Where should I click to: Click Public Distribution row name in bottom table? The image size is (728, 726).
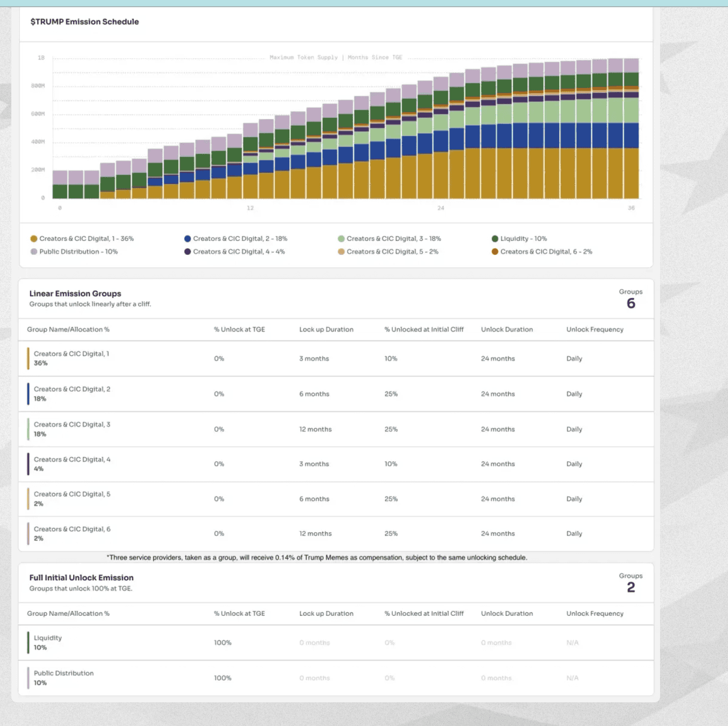(64, 673)
